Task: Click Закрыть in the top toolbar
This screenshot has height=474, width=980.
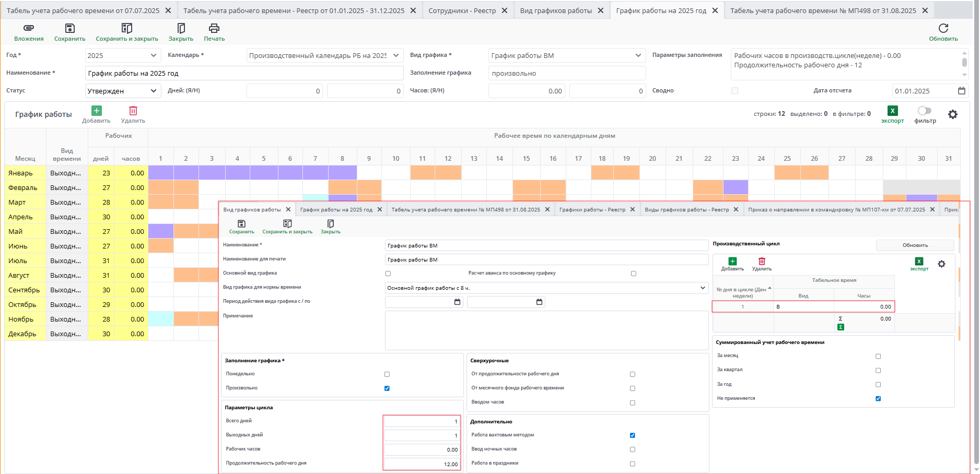Action: (x=181, y=32)
